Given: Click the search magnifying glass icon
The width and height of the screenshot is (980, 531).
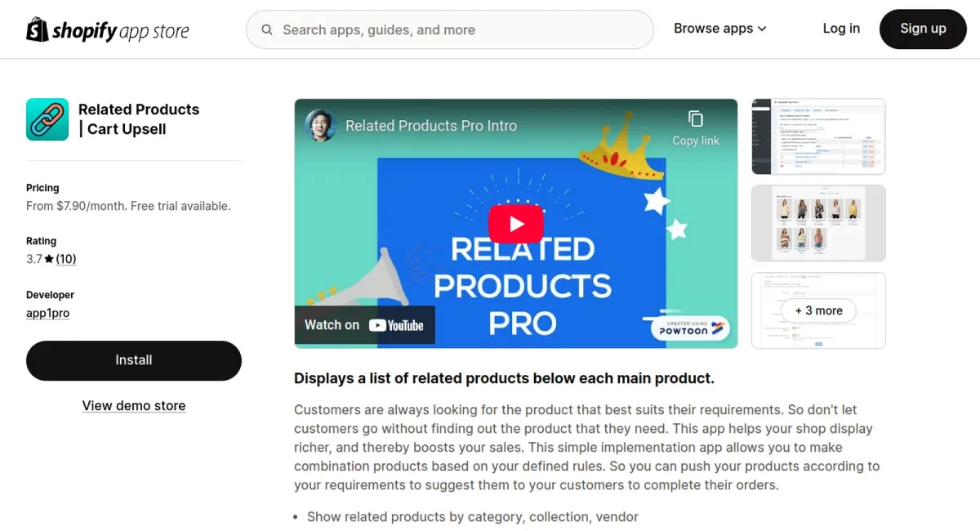Looking at the screenshot, I should click(x=266, y=29).
